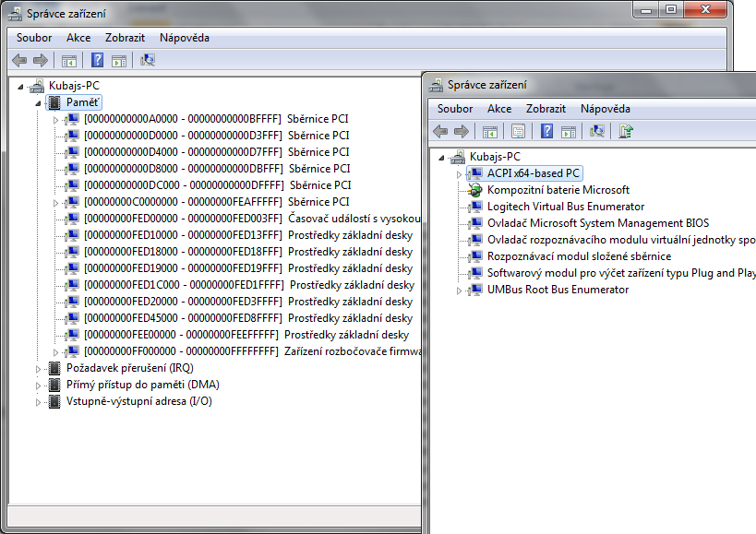Expand Požadavek přerušení (IRQ) node

(x=39, y=368)
